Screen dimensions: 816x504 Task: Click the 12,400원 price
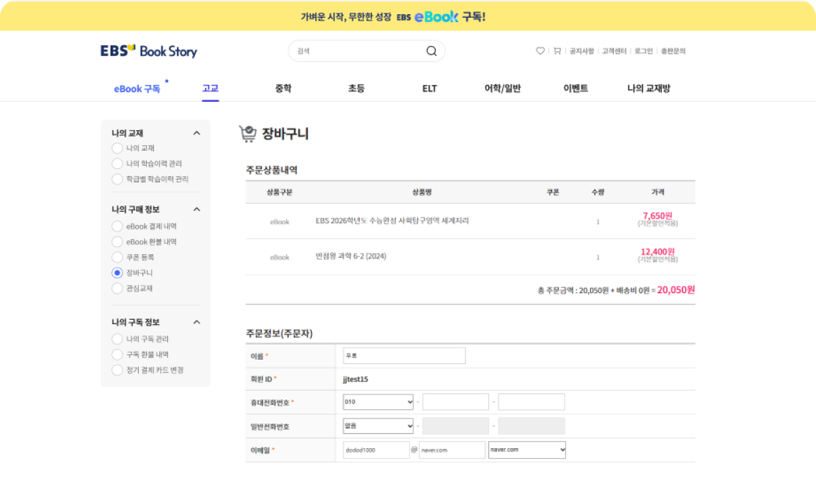point(657,251)
